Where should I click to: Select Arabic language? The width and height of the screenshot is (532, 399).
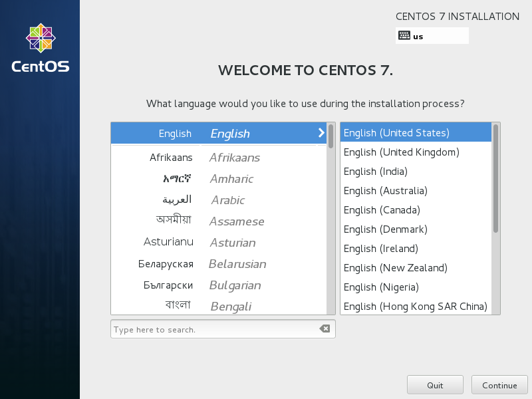[x=219, y=200]
